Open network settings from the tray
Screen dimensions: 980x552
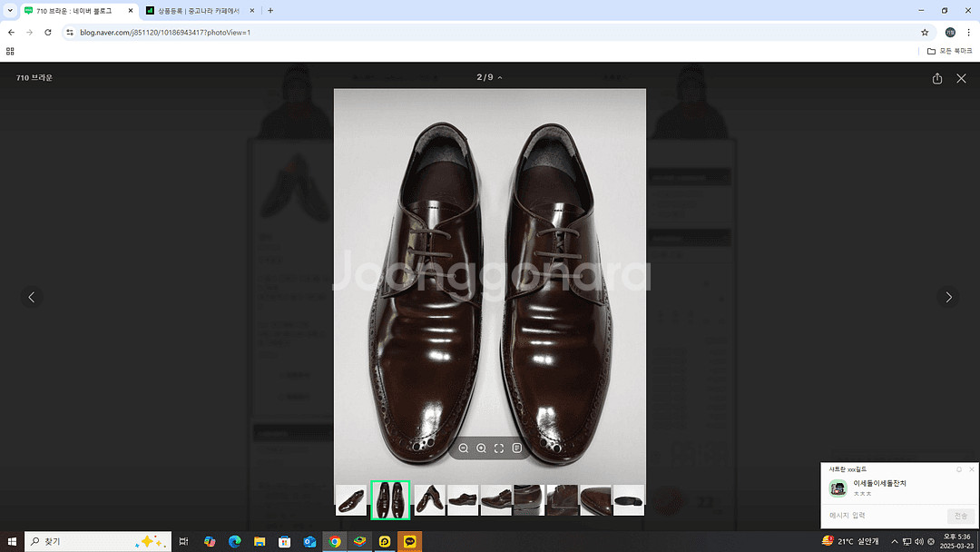[x=906, y=541]
